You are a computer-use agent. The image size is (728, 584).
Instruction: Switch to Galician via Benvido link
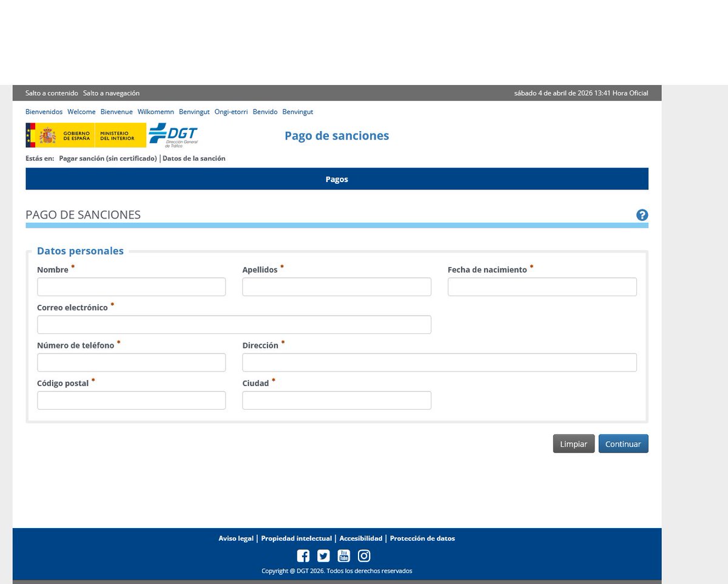tap(265, 112)
